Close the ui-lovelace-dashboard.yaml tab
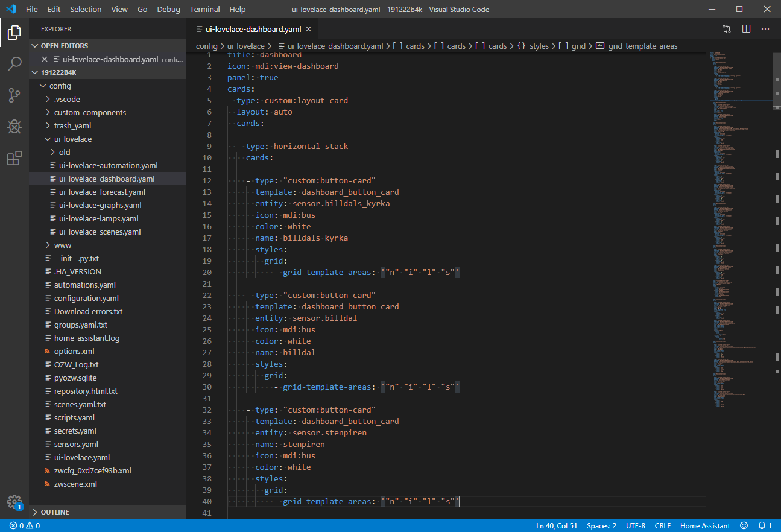Screen dimensions: 781x532 [x=308, y=28]
